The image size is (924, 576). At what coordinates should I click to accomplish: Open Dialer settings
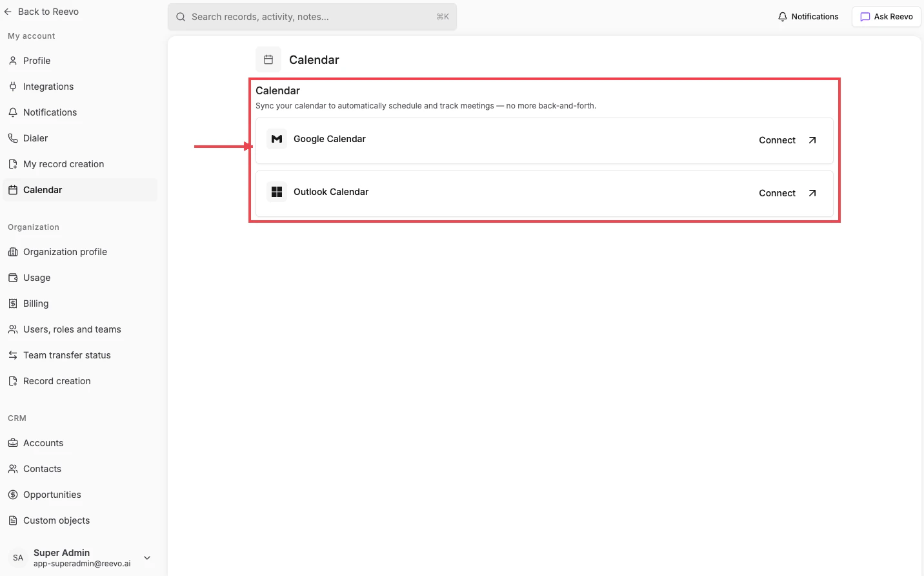pos(80,138)
